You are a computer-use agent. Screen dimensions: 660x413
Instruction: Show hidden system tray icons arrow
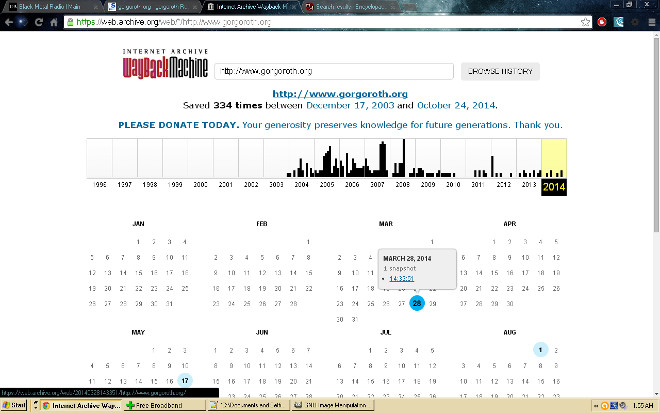click(596, 405)
